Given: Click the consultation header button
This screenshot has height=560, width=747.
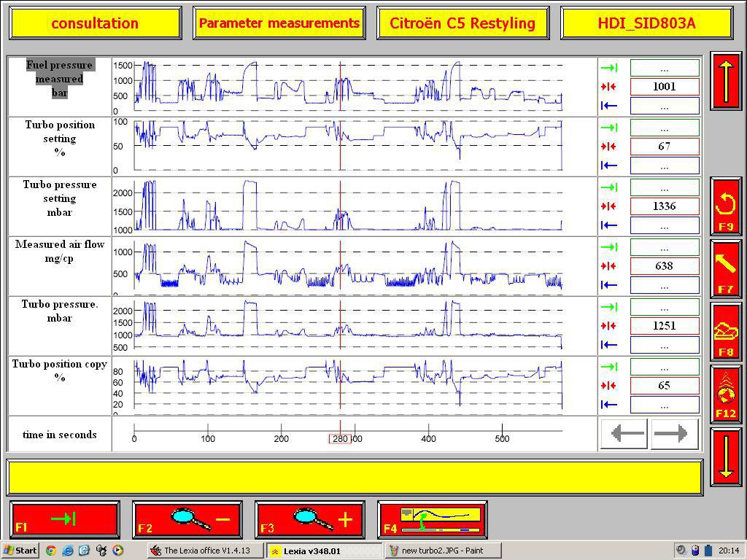Looking at the screenshot, I should [95, 23].
